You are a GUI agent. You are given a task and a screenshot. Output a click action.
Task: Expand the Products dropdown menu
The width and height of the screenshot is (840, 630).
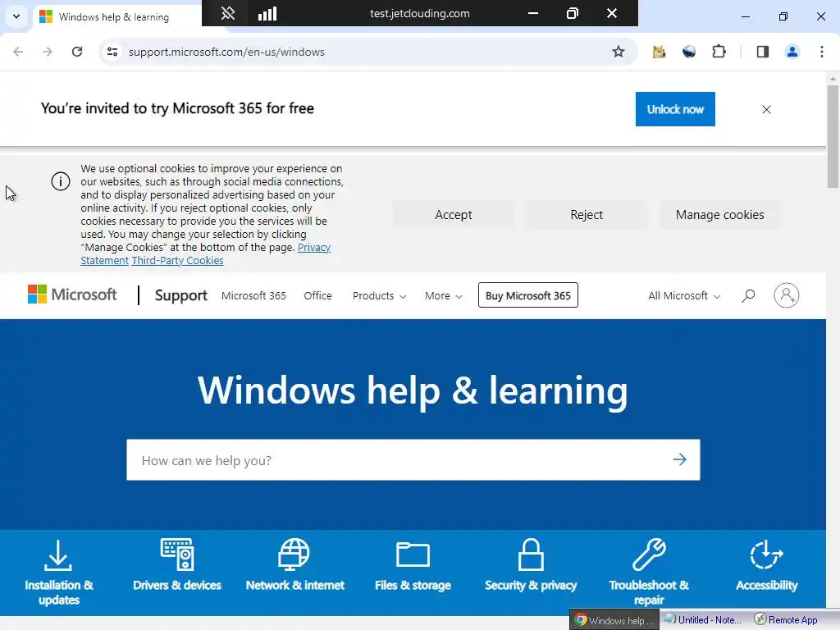point(379,295)
